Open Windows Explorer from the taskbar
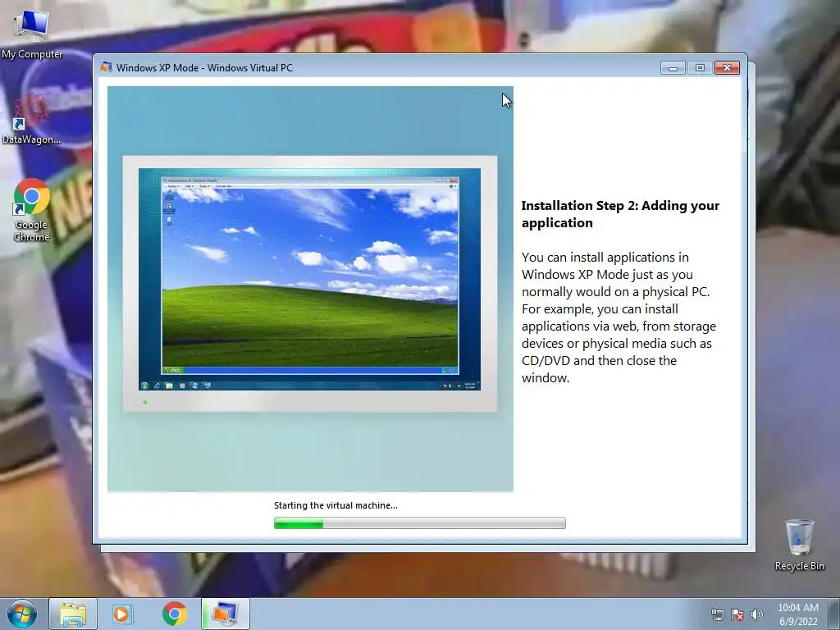840x630 pixels. (x=73, y=614)
